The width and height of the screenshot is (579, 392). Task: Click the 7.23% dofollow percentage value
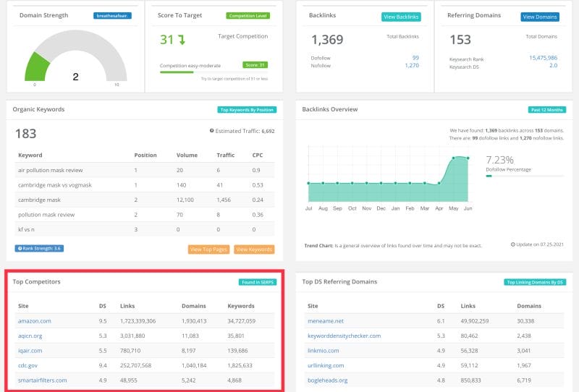click(499, 160)
